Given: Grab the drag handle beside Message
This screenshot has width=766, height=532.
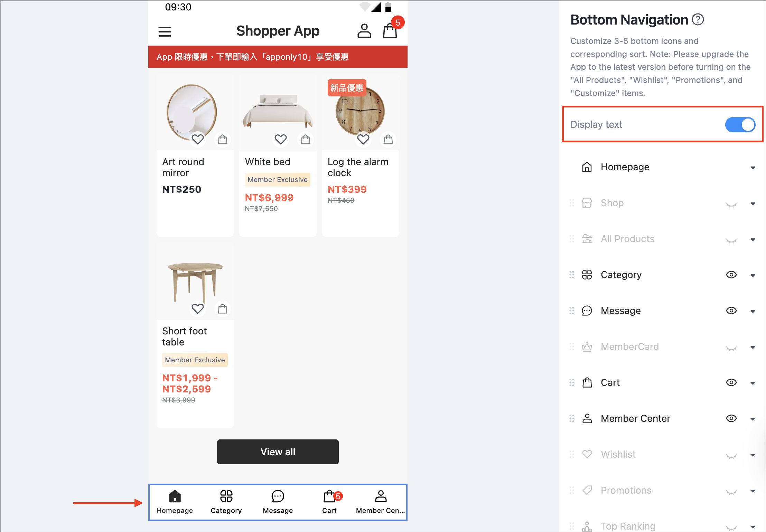Looking at the screenshot, I should coord(572,311).
